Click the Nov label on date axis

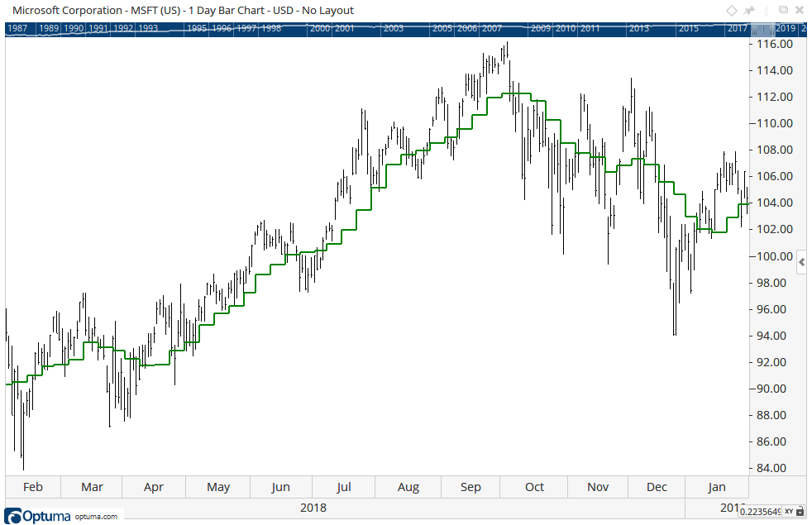(x=598, y=487)
